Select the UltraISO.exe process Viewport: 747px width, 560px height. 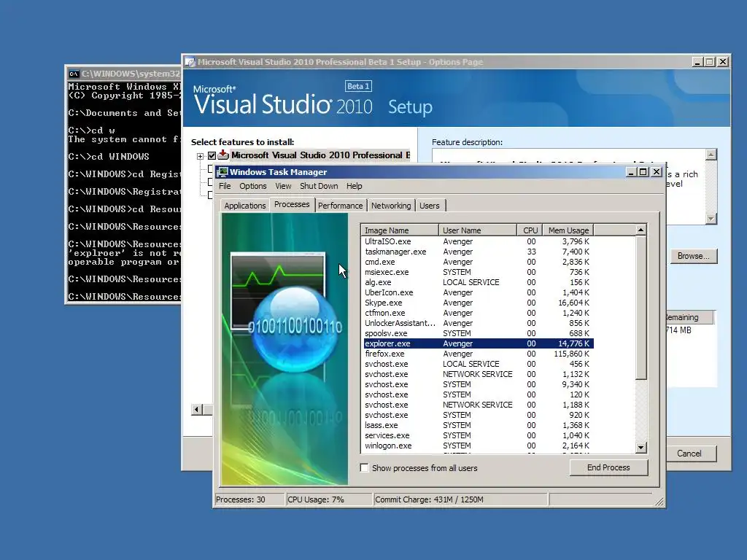coord(478,241)
